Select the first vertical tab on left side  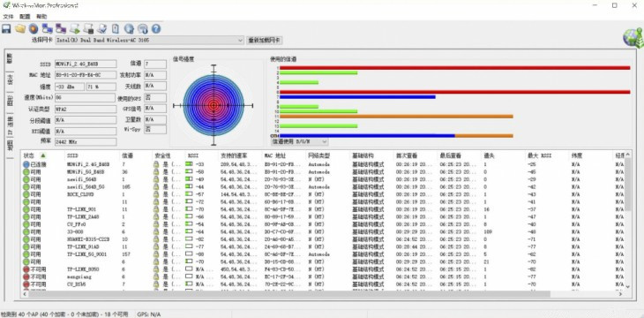(x=10, y=58)
